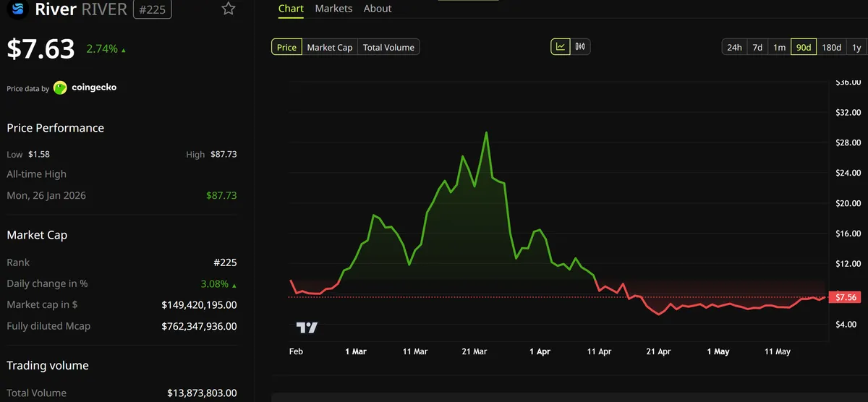Open the About tab
The image size is (868, 402).
coord(378,9)
